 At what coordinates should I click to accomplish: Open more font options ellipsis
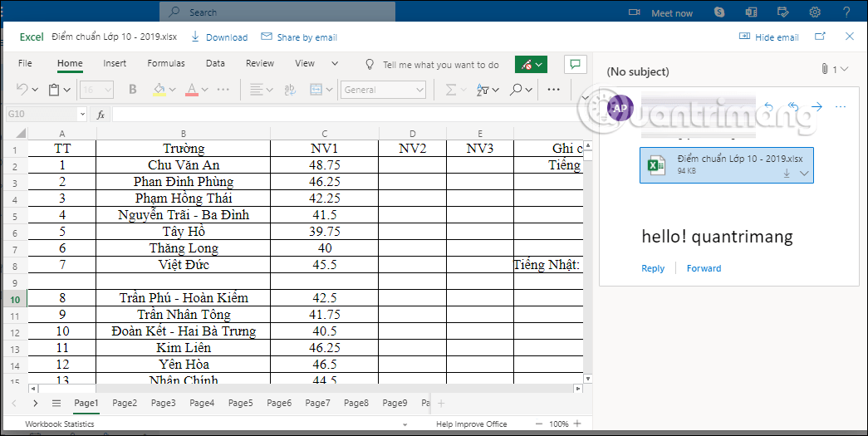223,90
